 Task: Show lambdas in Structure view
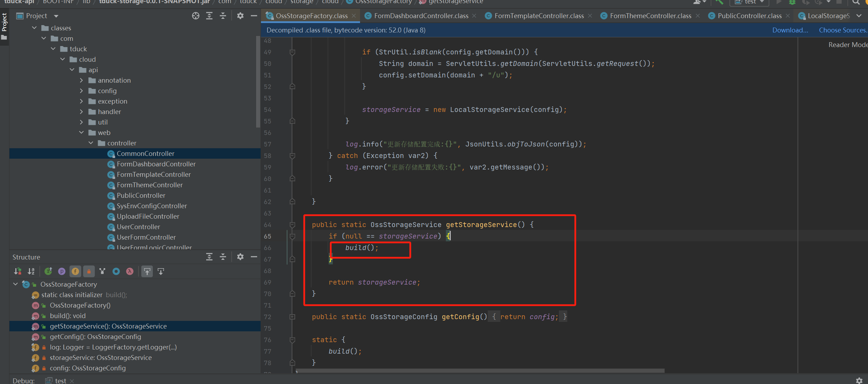pyautogui.click(x=130, y=271)
